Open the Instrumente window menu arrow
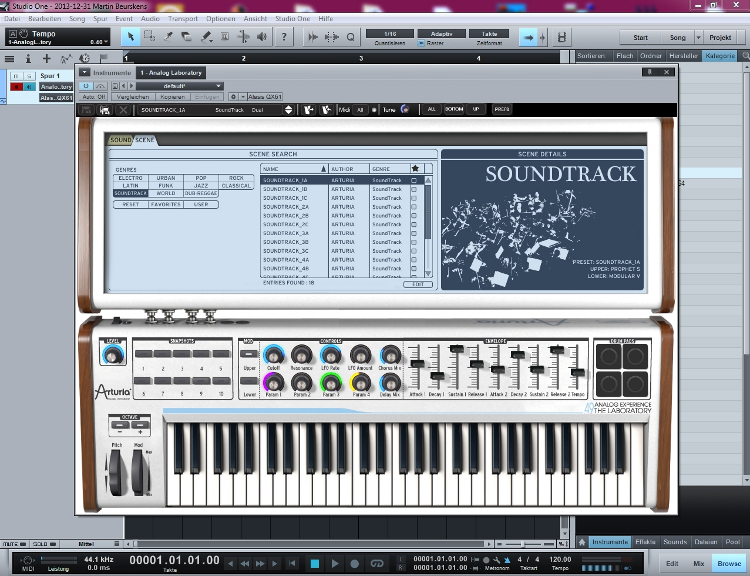 (x=84, y=73)
